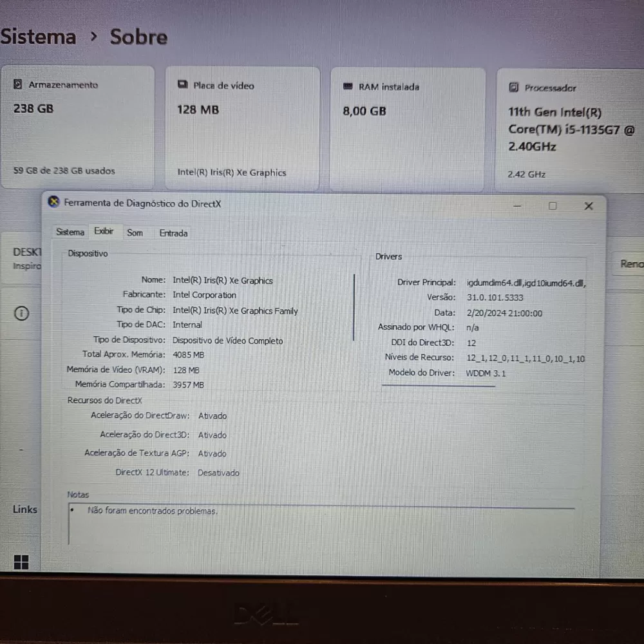
Task: Click the Drivers vertical scrollbar
Action: [354, 307]
